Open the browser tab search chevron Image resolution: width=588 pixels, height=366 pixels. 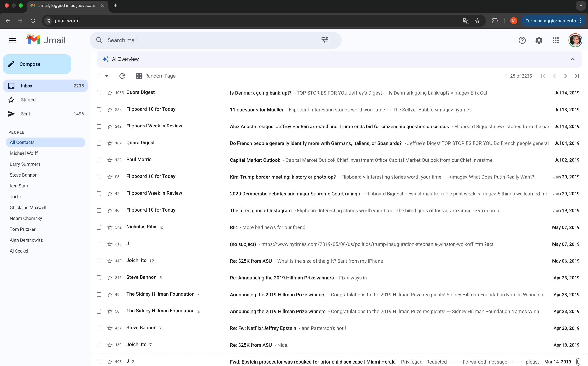point(580,5)
